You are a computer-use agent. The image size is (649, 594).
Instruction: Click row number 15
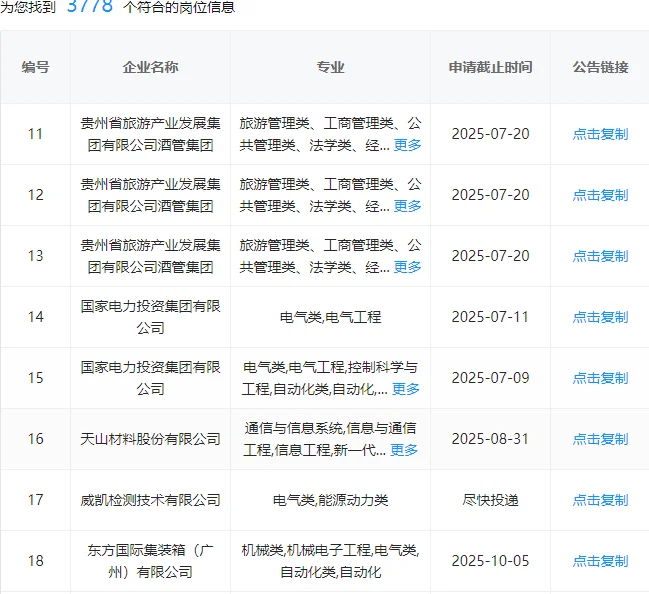tap(36, 378)
